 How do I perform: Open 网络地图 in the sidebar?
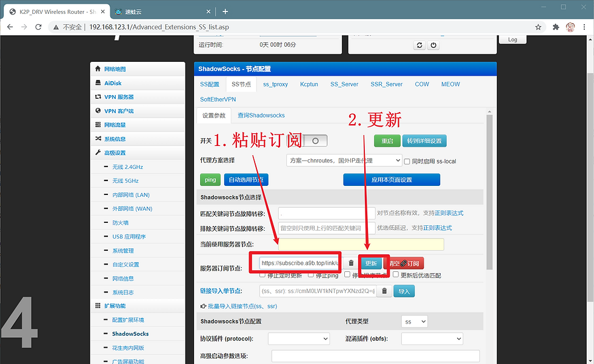click(x=115, y=69)
